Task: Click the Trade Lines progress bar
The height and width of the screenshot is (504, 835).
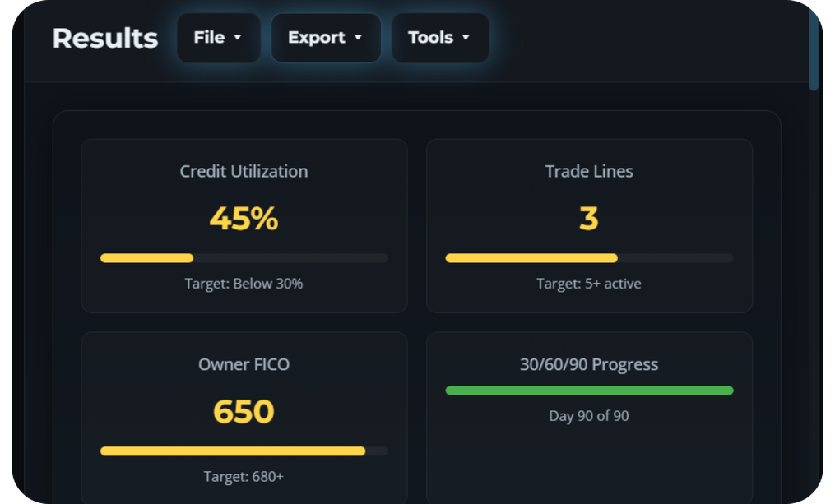Action: point(589,258)
